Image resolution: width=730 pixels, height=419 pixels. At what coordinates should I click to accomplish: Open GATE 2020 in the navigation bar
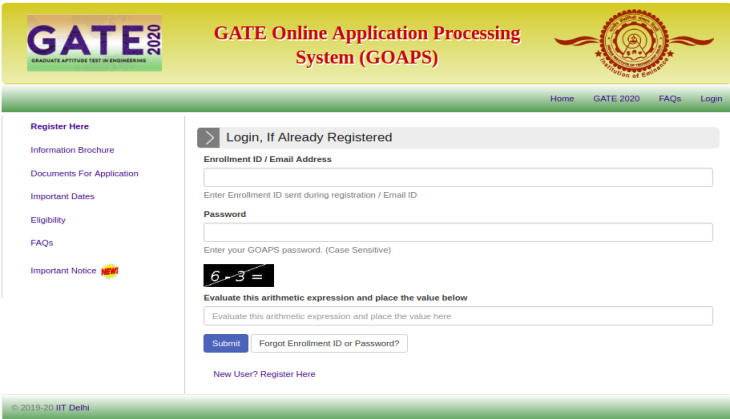(x=616, y=99)
